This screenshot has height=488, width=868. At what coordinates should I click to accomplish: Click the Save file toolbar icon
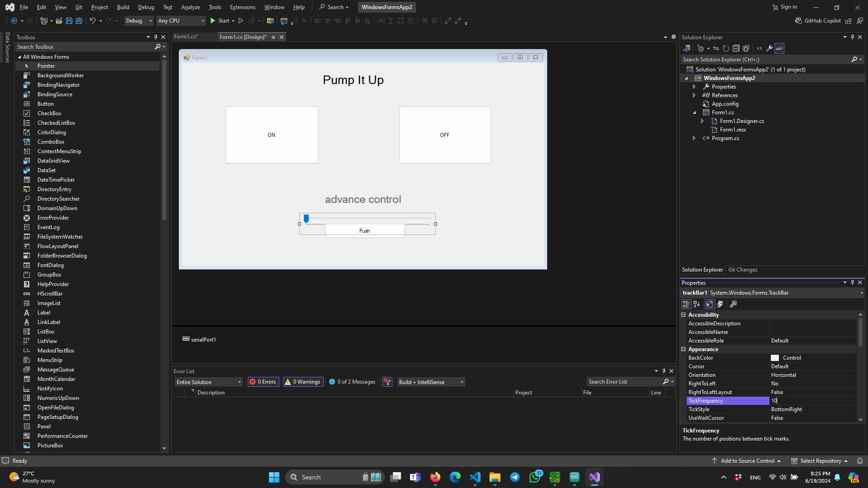69,21
